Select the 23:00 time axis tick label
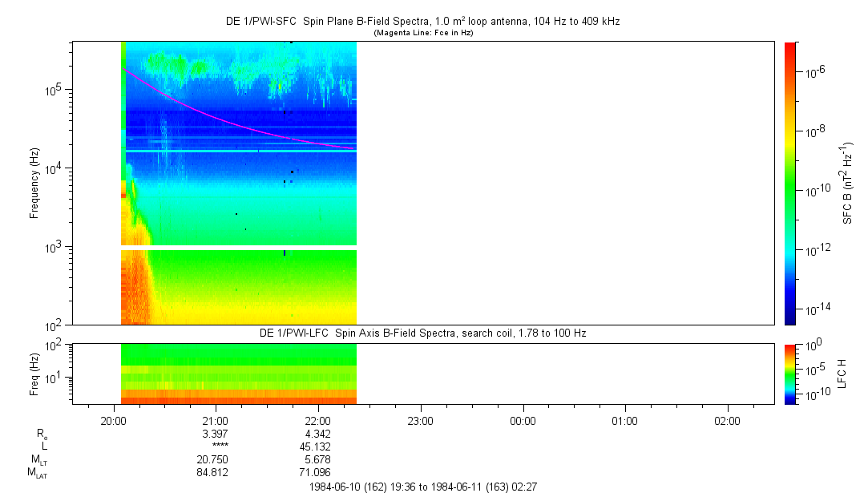868x497 pixels. (420, 419)
